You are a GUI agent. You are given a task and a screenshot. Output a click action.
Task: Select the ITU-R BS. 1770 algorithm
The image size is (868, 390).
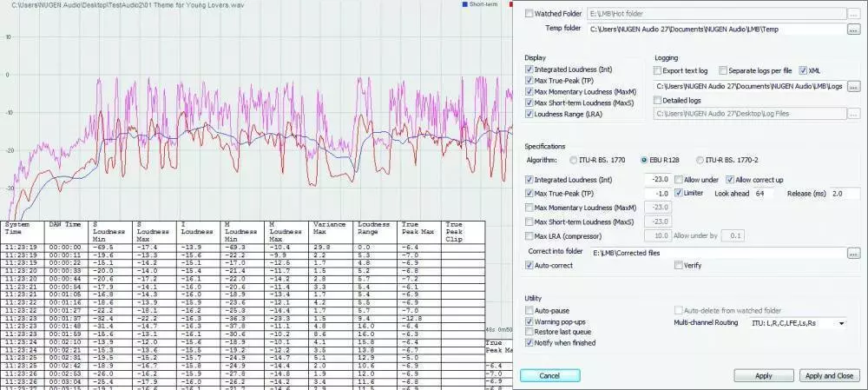click(x=573, y=160)
